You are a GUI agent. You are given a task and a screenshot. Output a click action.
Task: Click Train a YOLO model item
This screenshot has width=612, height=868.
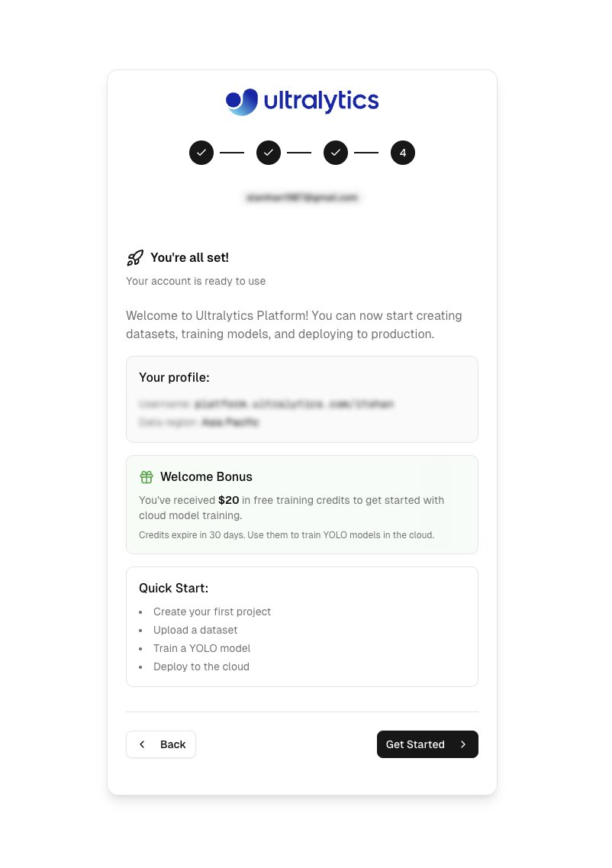tap(201, 648)
